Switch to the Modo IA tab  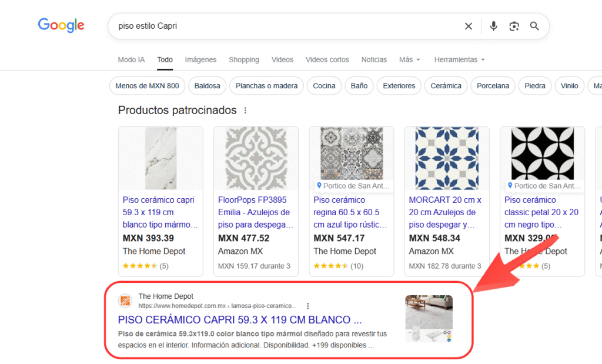(131, 59)
